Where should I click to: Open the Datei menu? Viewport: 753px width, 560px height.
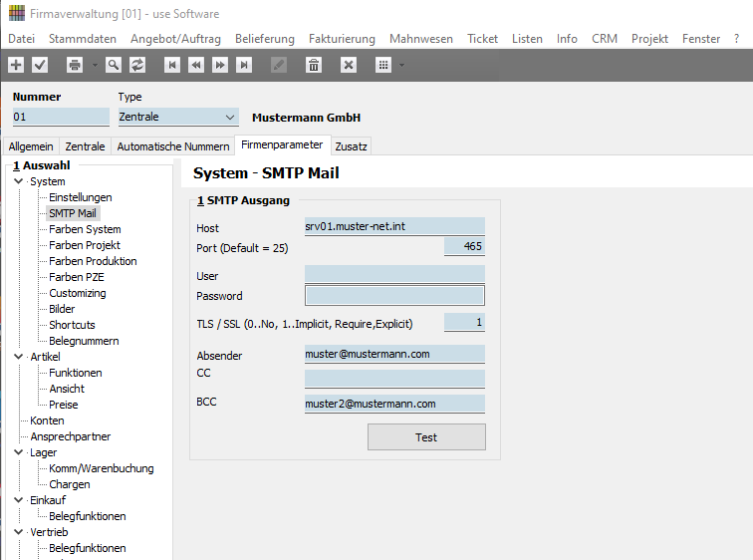point(22,39)
